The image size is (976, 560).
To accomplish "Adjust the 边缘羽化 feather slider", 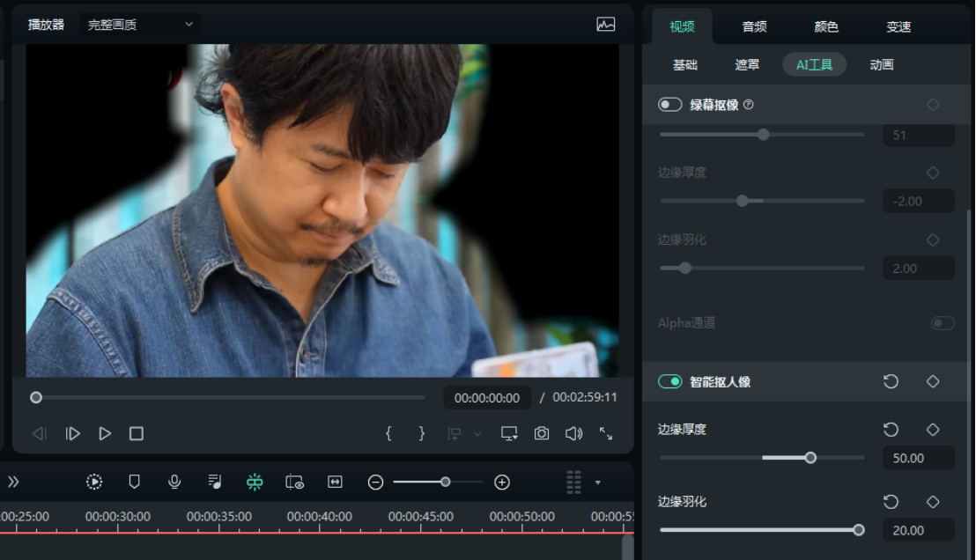I will pyautogui.click(x=858, y=530).
